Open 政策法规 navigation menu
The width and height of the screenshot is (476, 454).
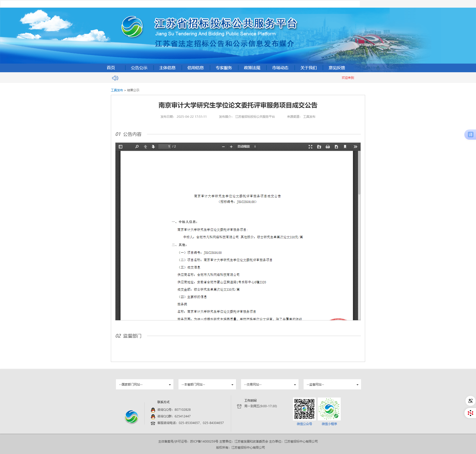252,68
